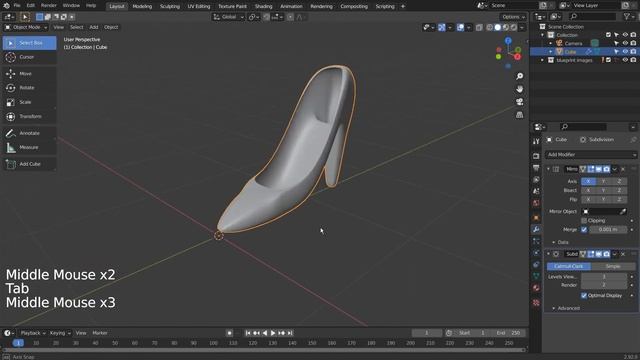Viewport: 640px width, 360px height.
Task: Toggle the Clipping checkbox
Action: click(584, 220)
